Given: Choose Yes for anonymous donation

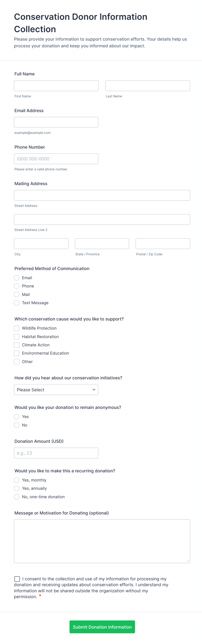Looking at the screenshot, I should coord(17,417).
